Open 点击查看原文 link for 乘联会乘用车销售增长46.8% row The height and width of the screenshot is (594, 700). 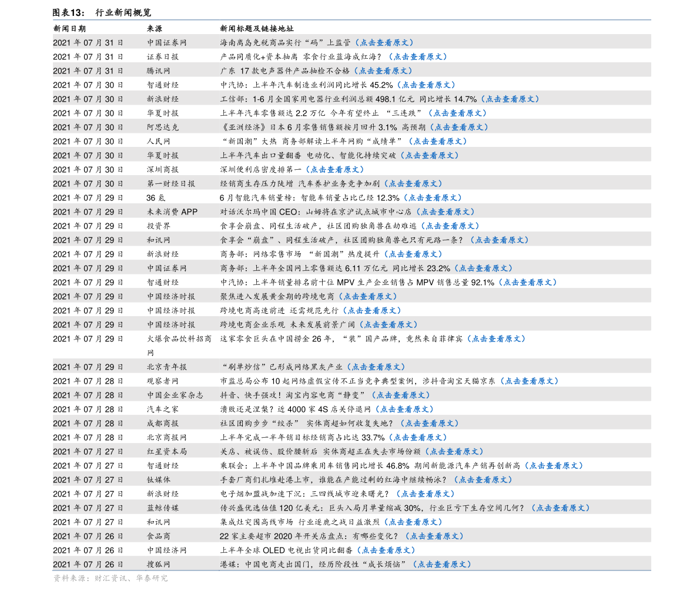click(x=554, y=466)
